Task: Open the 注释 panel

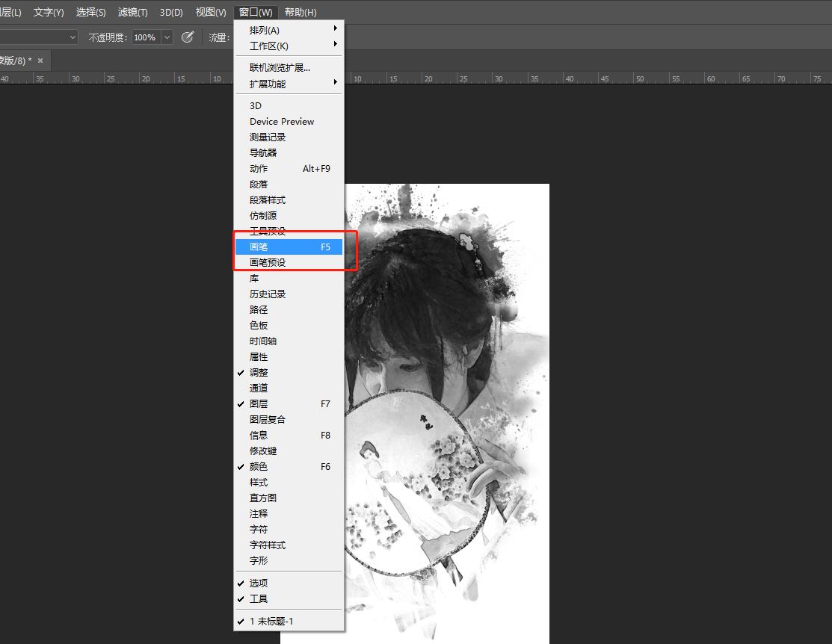Action: click(289, 513)
